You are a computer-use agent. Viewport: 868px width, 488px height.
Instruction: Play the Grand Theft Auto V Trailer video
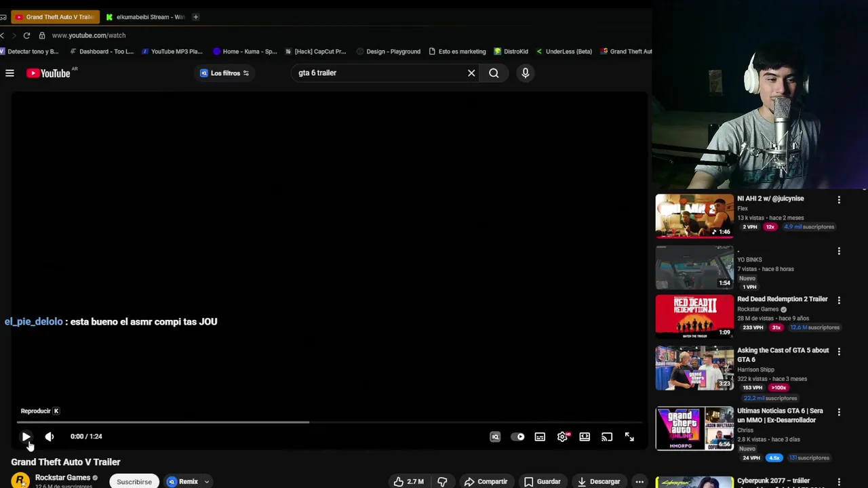tap(26, 436)
